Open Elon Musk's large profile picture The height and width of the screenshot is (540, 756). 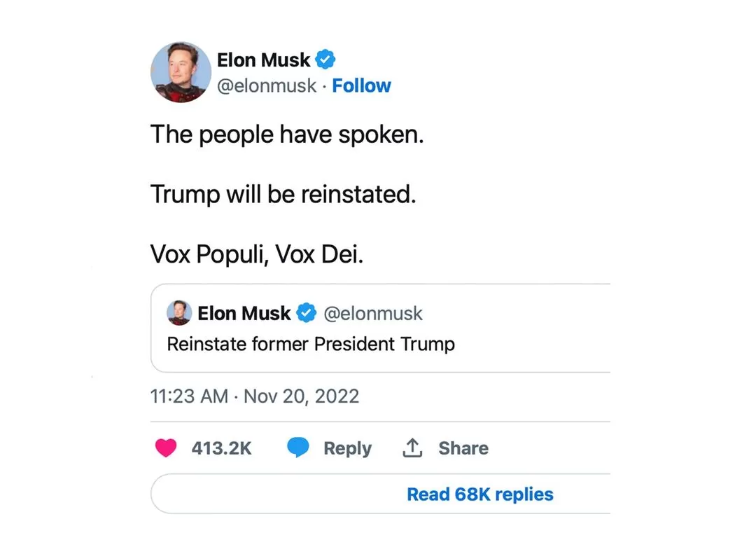click(181, 72)
